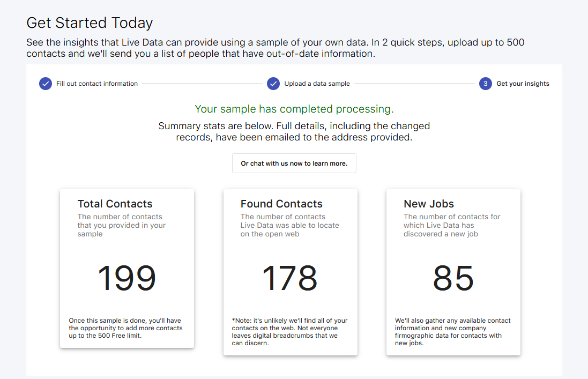The height and width of the screenshot is (379, 588).
Task: Click the Total Contacts card title
Action: pos(115,204)
